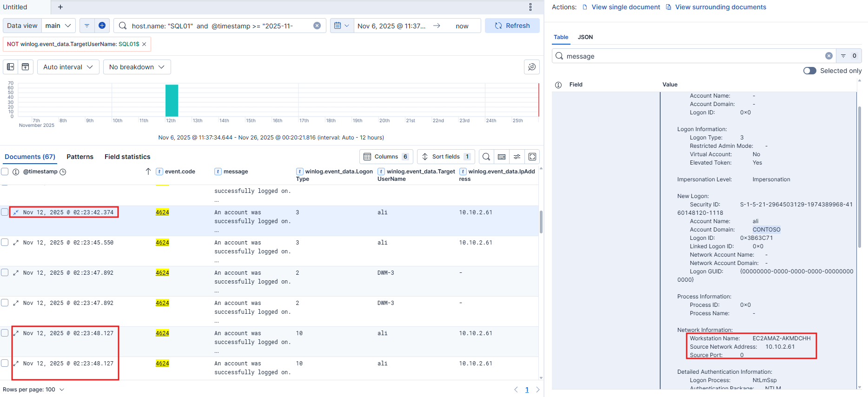Image resolution: width=868 pixels, height=397 pixels.
Task: Expand the 02:23:45.550 document row
Action: click(x=16, y=243)
